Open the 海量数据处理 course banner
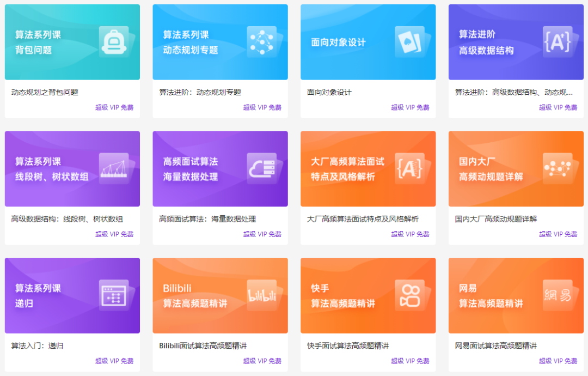The width and height of the screenshot is (588, 376). (x=220, y=169)
